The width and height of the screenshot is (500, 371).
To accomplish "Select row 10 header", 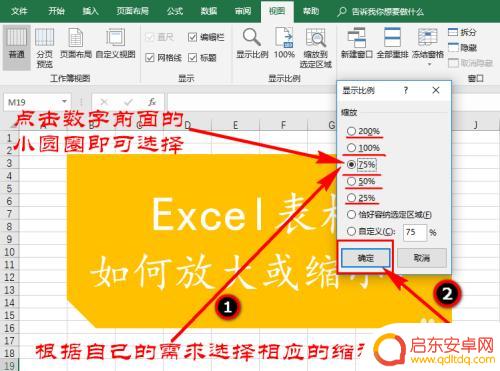I will pyautogui.click(x=9, y=252).
